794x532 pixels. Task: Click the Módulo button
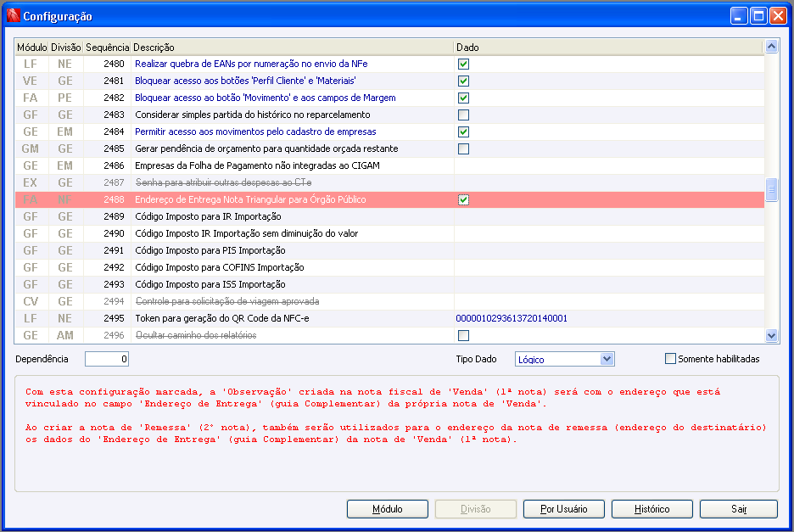(x=388, y=509)
